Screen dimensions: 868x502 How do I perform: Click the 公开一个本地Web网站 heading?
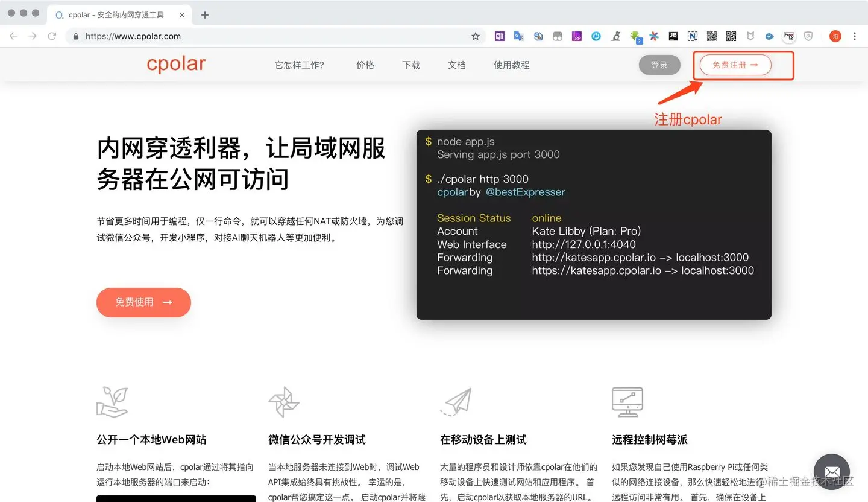pos(151,440)
